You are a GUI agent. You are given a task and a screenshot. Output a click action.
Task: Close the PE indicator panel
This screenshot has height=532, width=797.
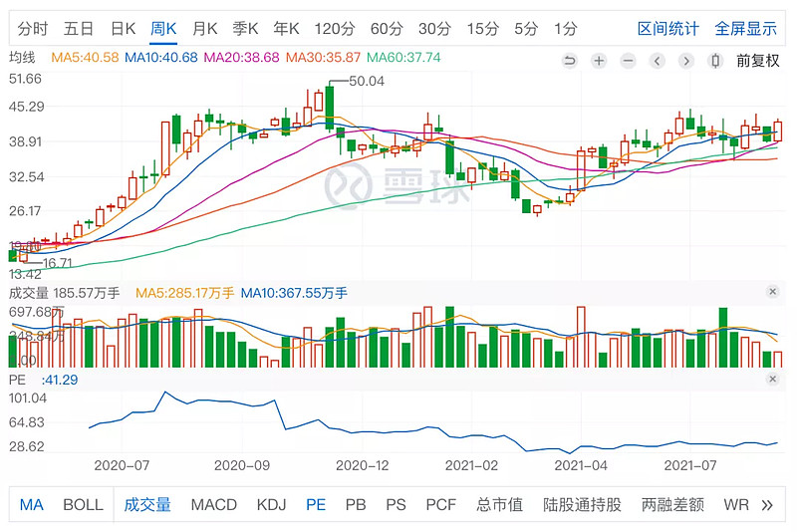(772, 379)
